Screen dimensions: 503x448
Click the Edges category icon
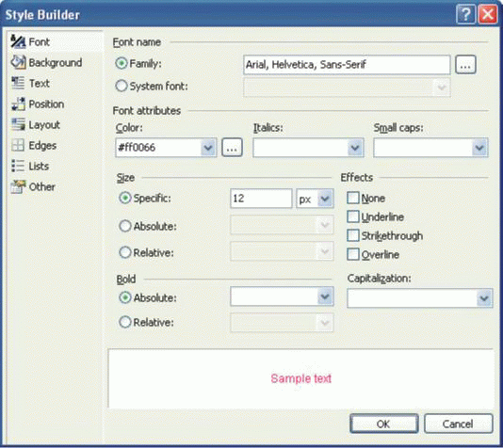(x=18, y=145)
